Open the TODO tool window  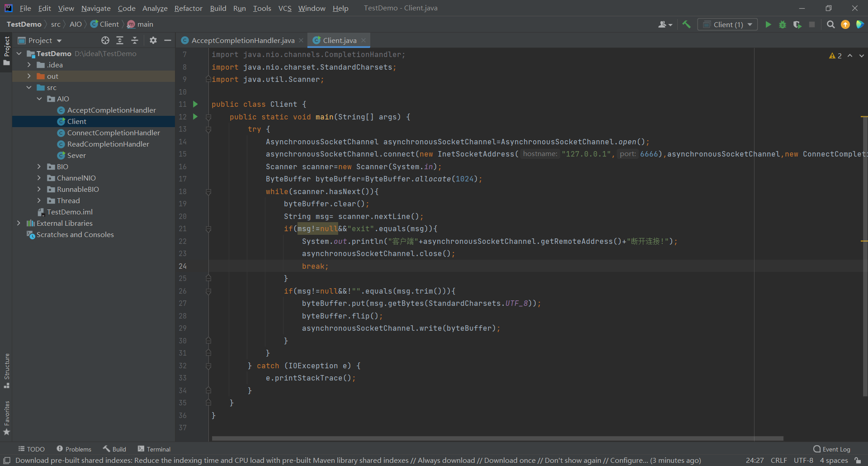click(31, 449)
